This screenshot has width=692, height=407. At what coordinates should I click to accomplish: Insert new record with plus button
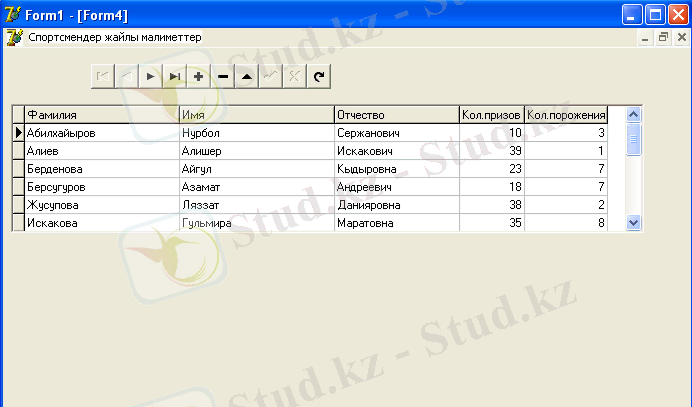click(x=199, y=76)
